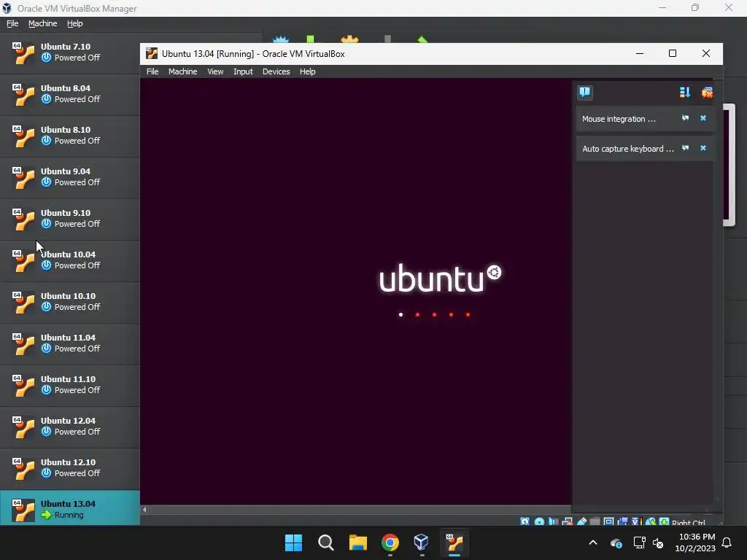Expand details of Auto capture keyboard notification

click(685, 148)
